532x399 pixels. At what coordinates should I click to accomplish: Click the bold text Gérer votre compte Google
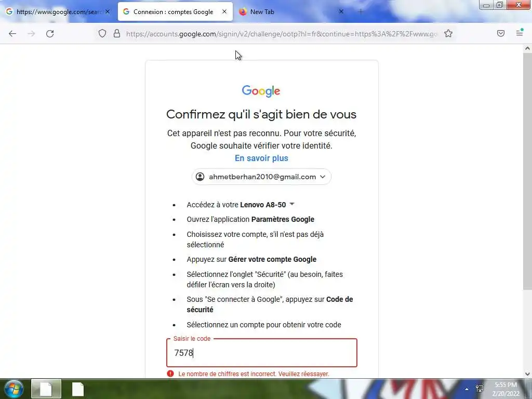(x=272, y=259)
